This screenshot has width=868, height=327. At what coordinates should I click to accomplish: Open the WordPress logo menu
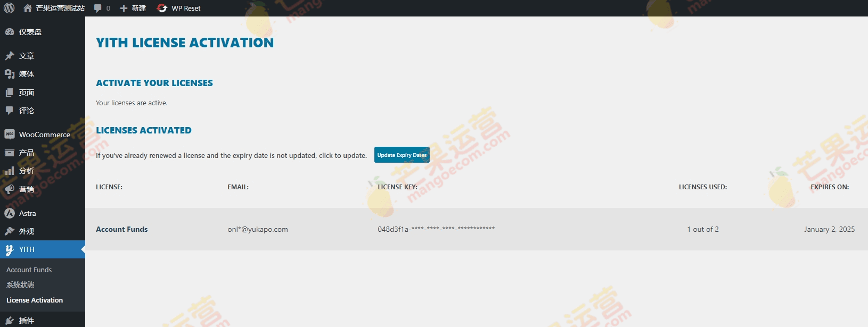coord(9,8)
